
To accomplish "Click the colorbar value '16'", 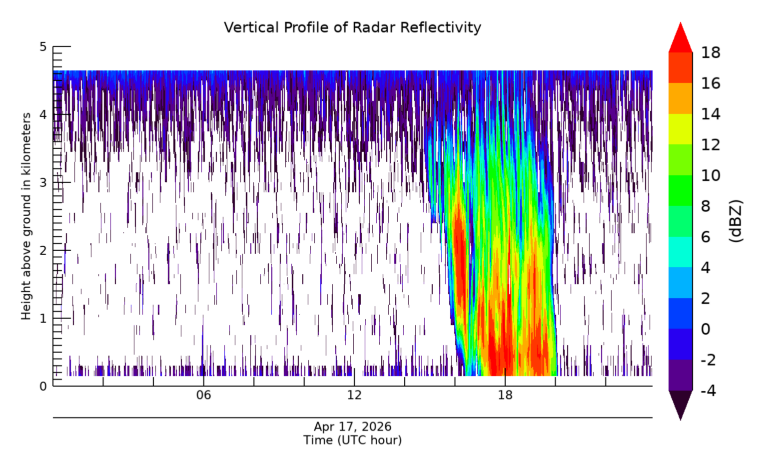I will (710, 83).
